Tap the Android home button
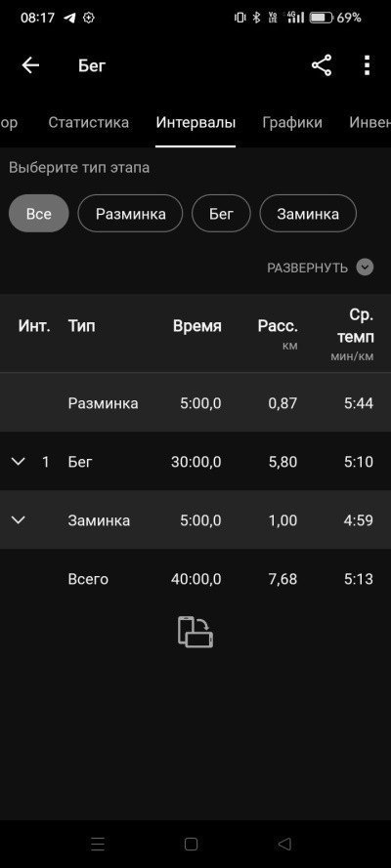Screen dimensions: 391x868 (191, 844)
